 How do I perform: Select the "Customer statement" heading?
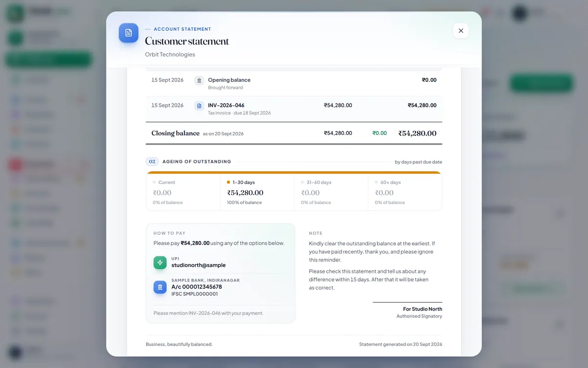[187, 41]
